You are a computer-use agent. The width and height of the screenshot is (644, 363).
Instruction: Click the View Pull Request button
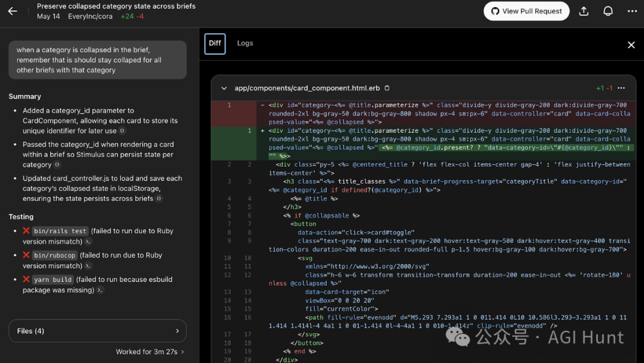(x=526, y=11)
